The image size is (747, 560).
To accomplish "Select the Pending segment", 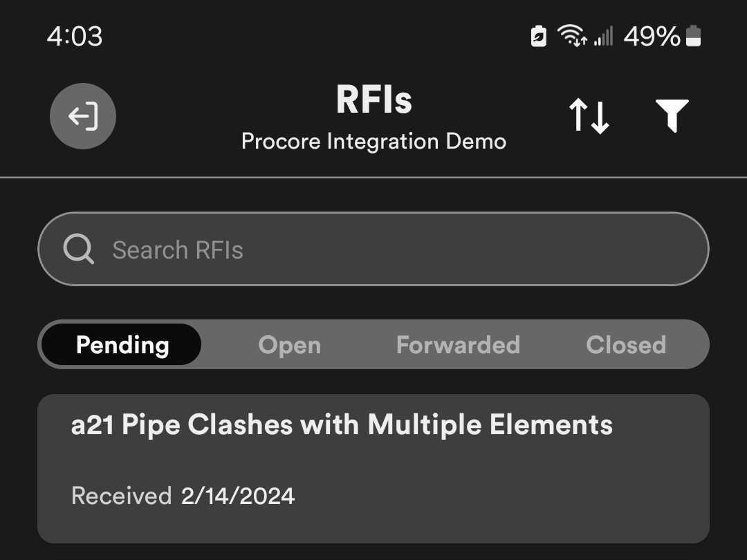I will pos(122,344).
